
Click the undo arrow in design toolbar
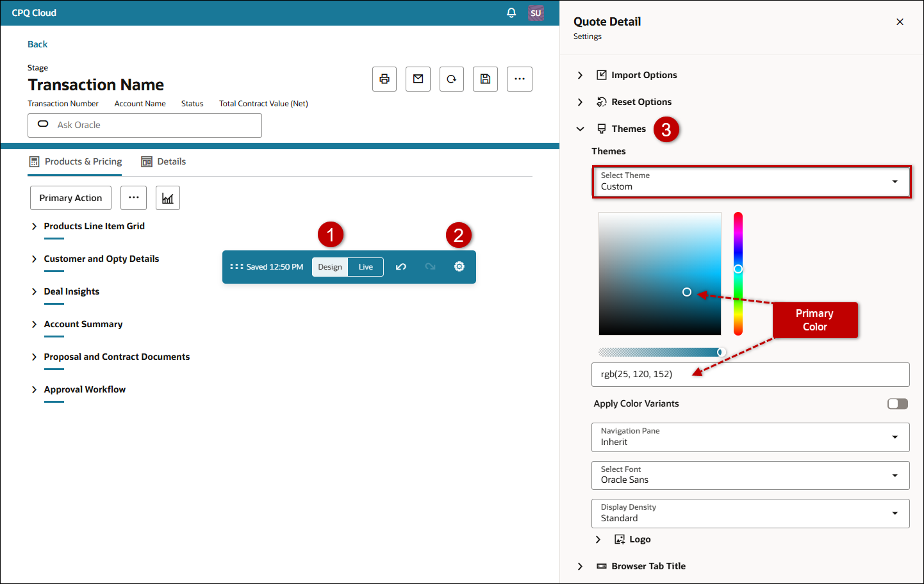pyautogui.click(x=401, y=266)
